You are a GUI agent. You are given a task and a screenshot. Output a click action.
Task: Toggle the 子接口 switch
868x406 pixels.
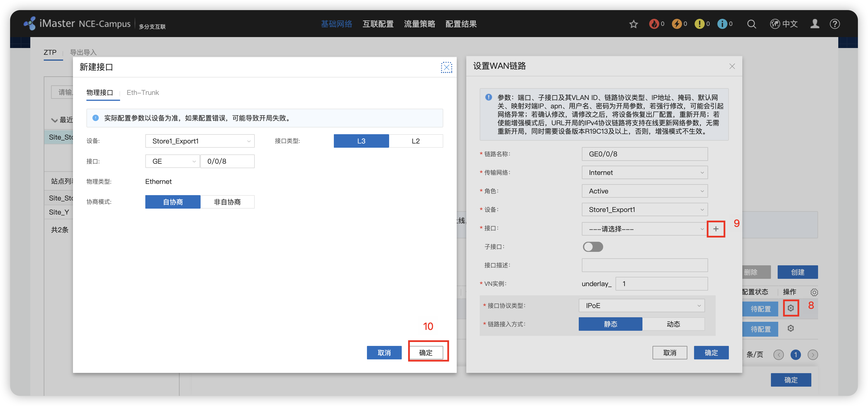click(x=593, y=247)
